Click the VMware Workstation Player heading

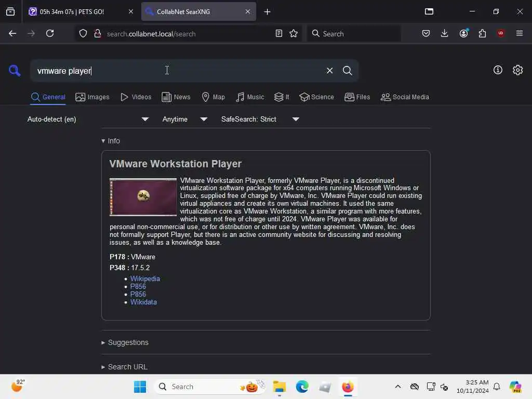[x=176, y=164]
